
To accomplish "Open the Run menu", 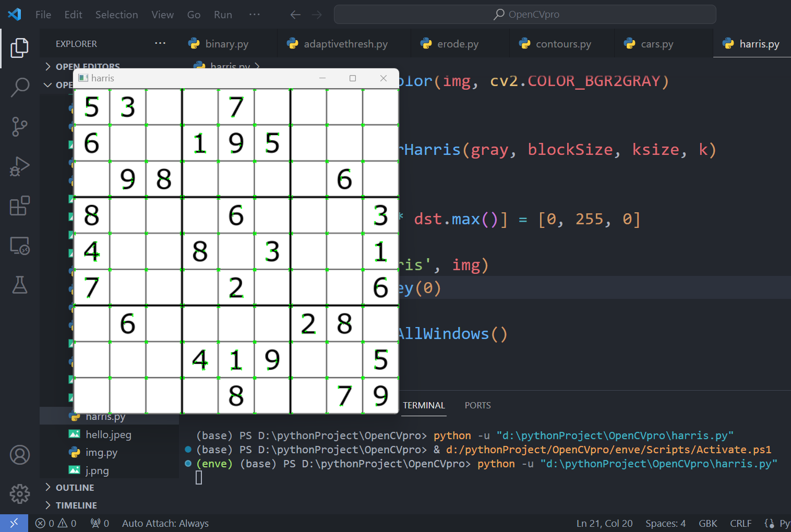I will pyautogui.click(x=223, y=15).
